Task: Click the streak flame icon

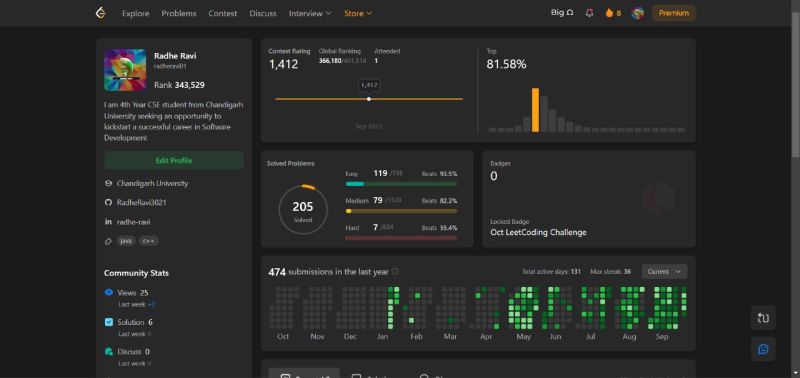Action: pyautogui.click(x=609, y=13)
